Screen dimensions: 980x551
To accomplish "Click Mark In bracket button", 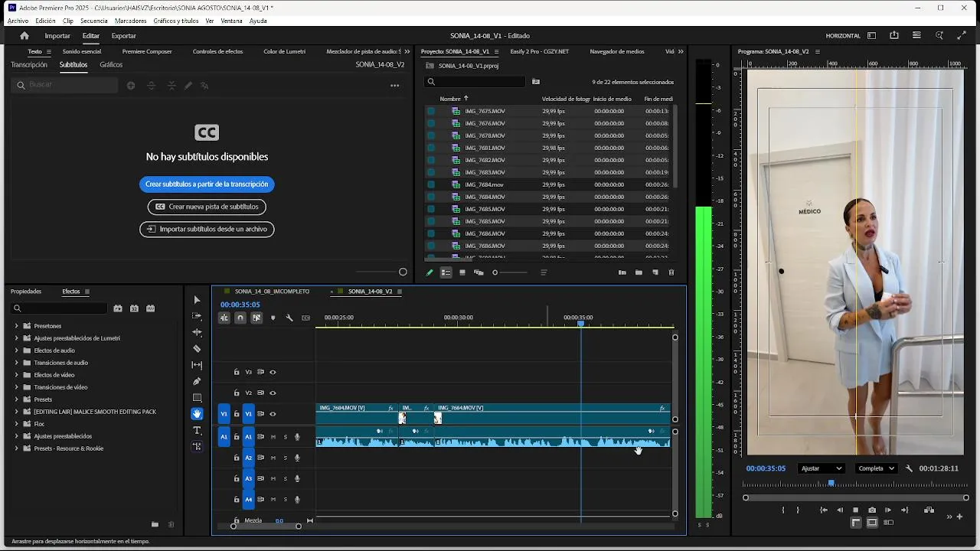I will coord(782,510).
